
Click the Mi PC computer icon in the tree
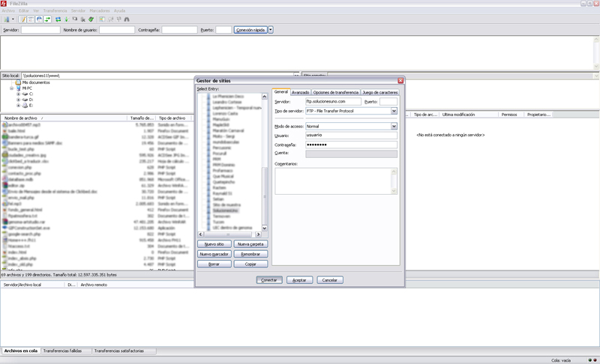click(18, 88)
